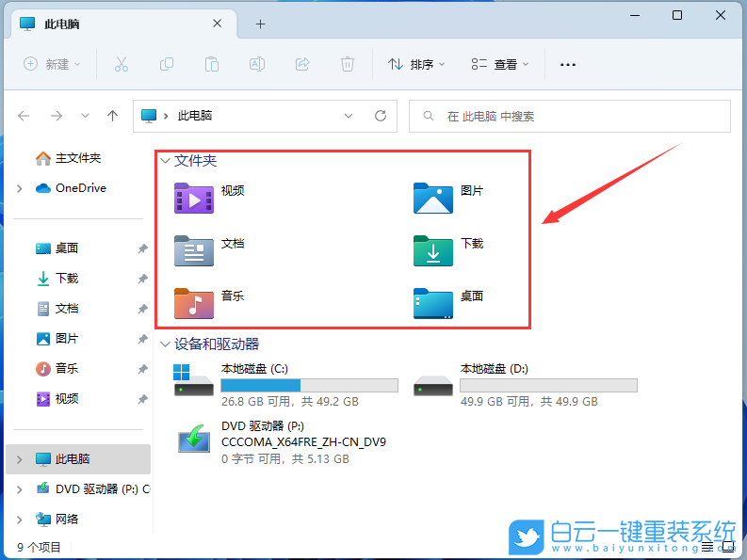Go up one level with up arrow
Screen dimensions: 747x560
point(112,116)
